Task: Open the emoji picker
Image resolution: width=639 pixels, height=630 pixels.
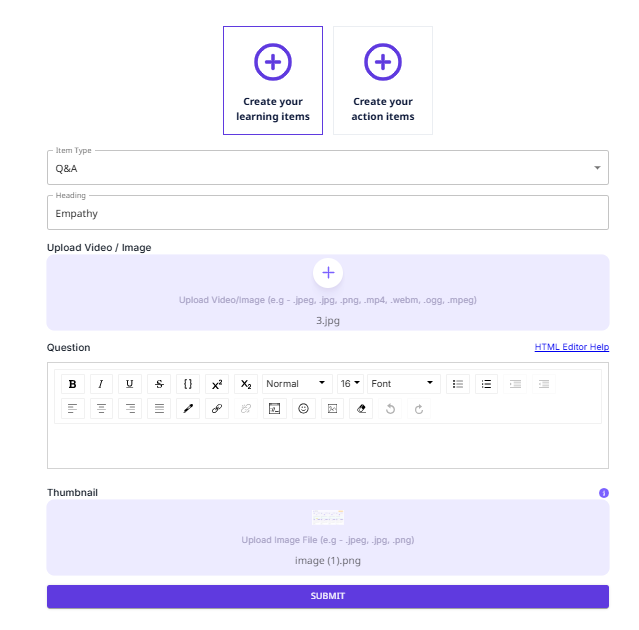Action: click(x=304, y=409)
